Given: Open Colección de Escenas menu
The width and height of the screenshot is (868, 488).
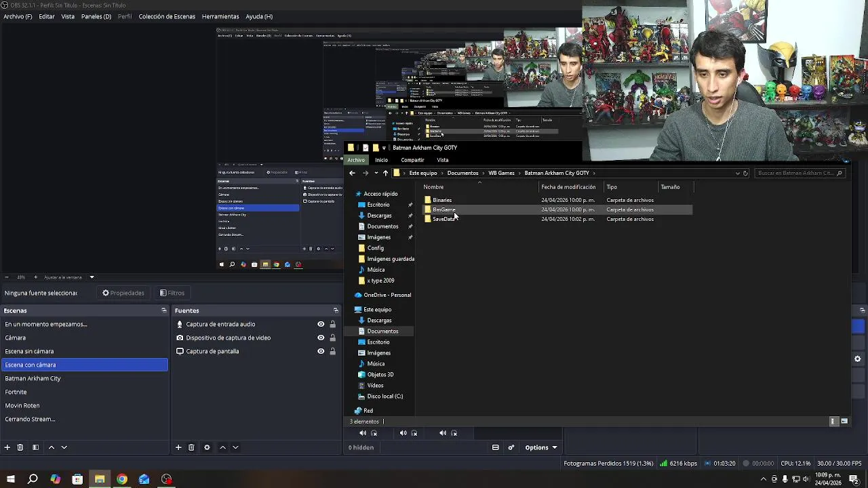Looking at the screenshot, I should 167,16.
